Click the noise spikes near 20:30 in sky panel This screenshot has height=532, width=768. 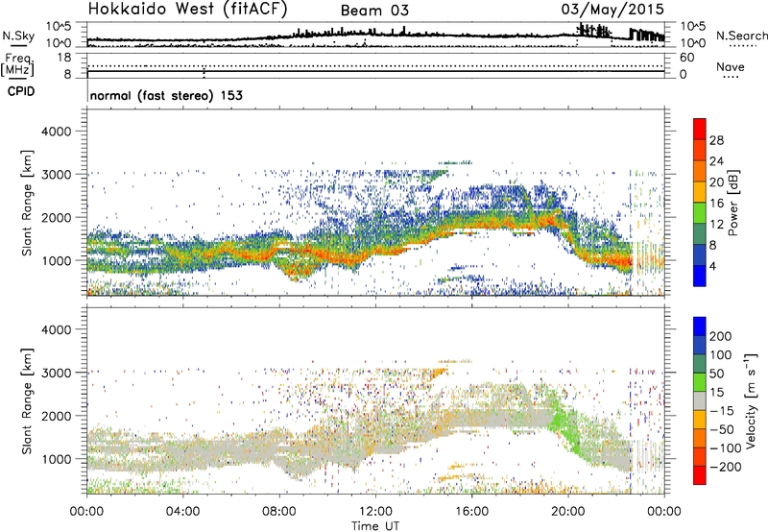pyautogui.click(x=593, y=31)
